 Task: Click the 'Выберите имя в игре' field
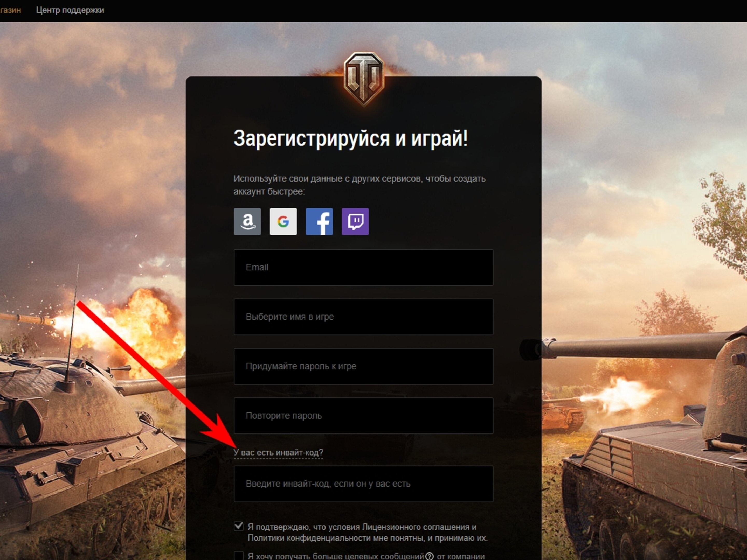(363, 317)
